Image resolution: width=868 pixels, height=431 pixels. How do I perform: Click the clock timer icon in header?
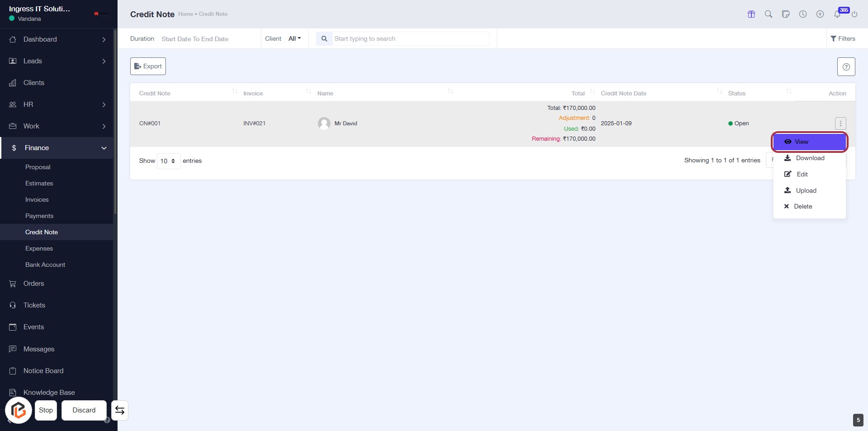803,14
